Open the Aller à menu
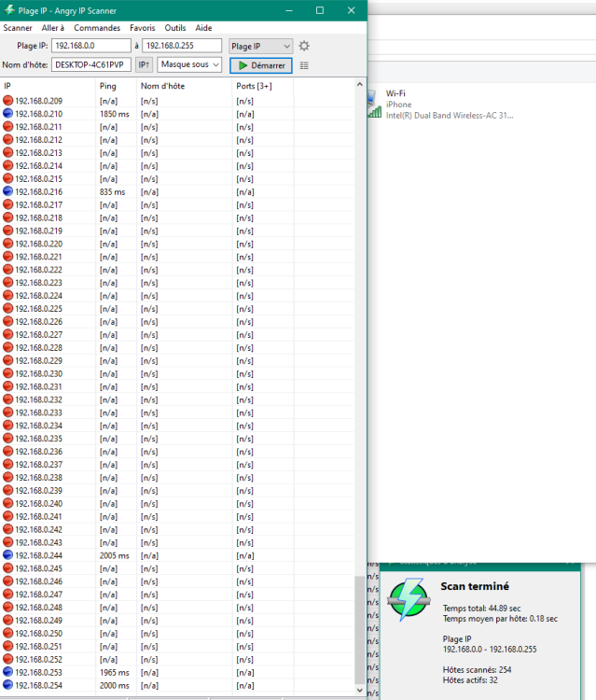Image resolution: width=596 pixels, height=700 pixels. [52, 28]
